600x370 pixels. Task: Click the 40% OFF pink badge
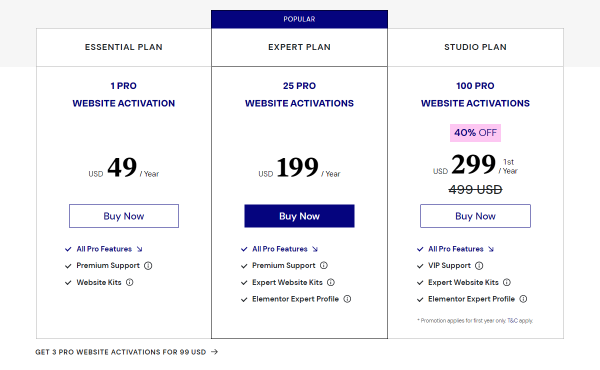tap(475, 133)
